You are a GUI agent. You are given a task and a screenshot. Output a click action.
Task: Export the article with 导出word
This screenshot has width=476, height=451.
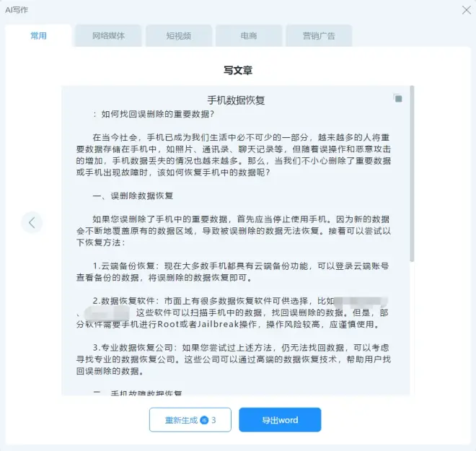(280, 420)
